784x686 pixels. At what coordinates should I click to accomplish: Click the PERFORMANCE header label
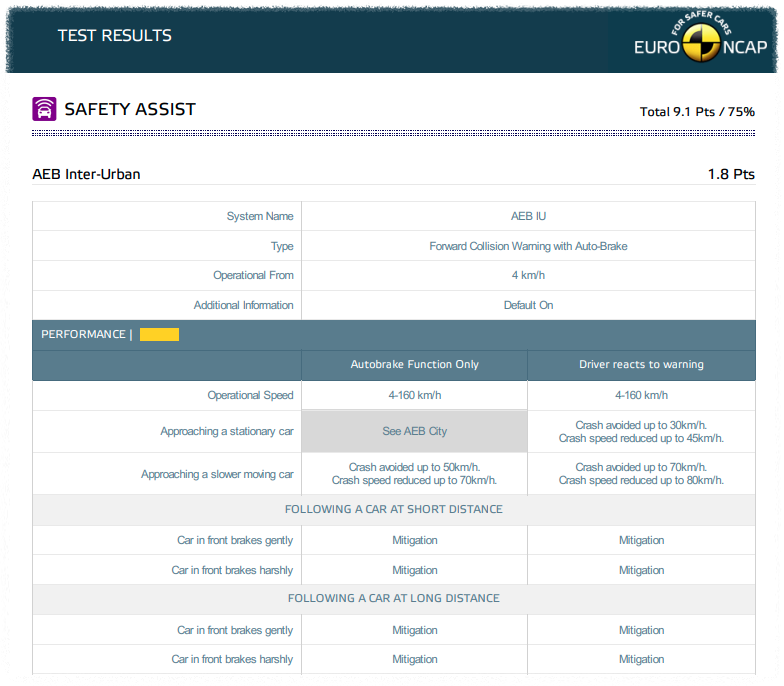[x=83, y=334]
